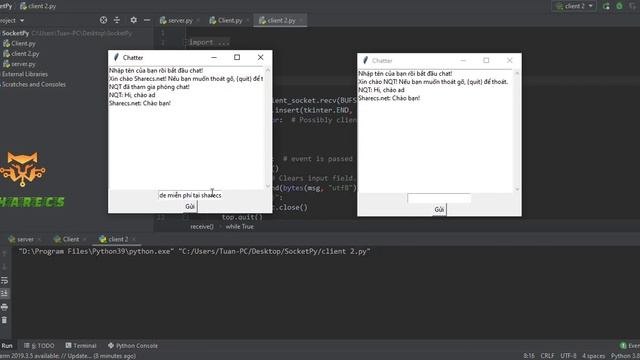The image size is (640, 360).
Task: Open Project panel settings gear
Action: [133, 20]
